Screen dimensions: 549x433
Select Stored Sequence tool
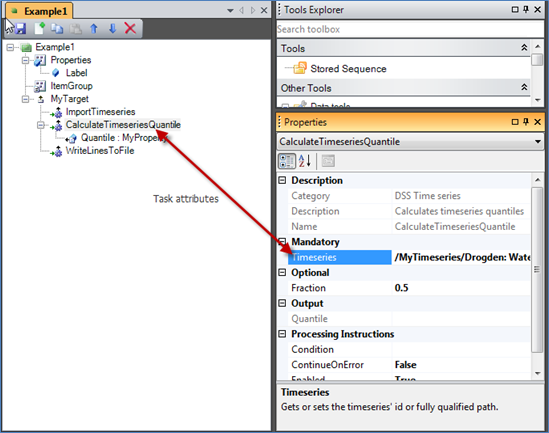tap(348, 69)
